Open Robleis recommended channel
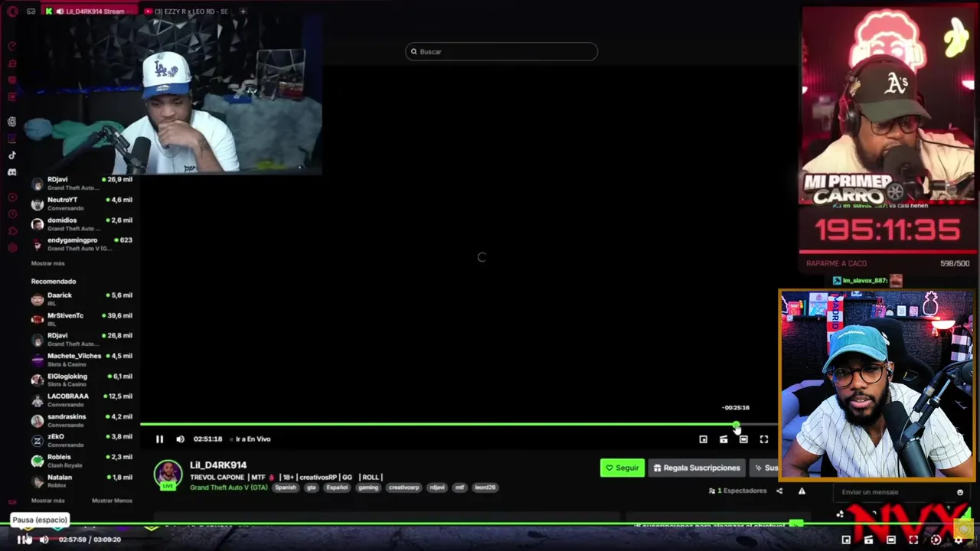 point(81,461)
